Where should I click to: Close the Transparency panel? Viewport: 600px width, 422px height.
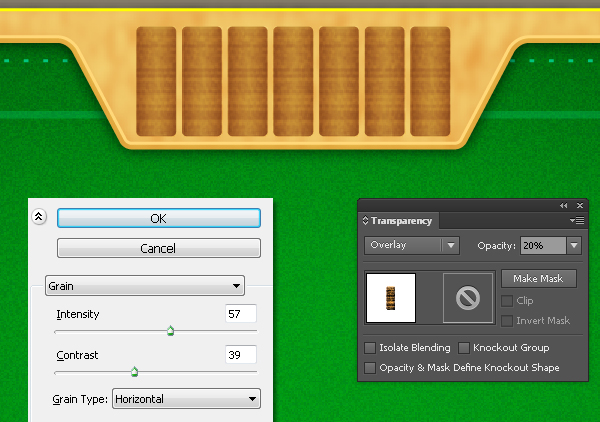pos(580,205)
